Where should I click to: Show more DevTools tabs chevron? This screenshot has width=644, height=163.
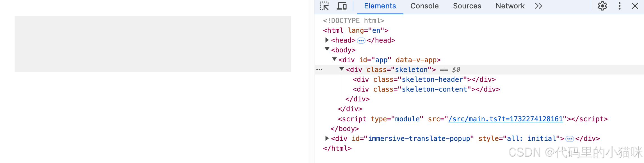point(538,6)
